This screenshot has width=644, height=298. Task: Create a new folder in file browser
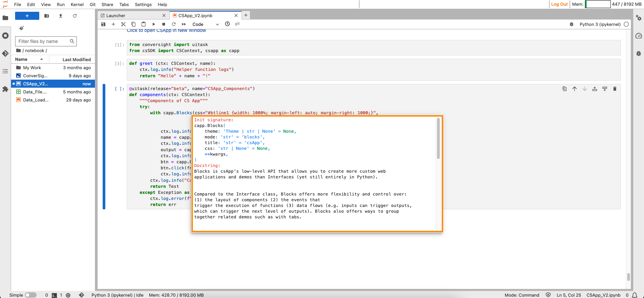coord(47,16)
